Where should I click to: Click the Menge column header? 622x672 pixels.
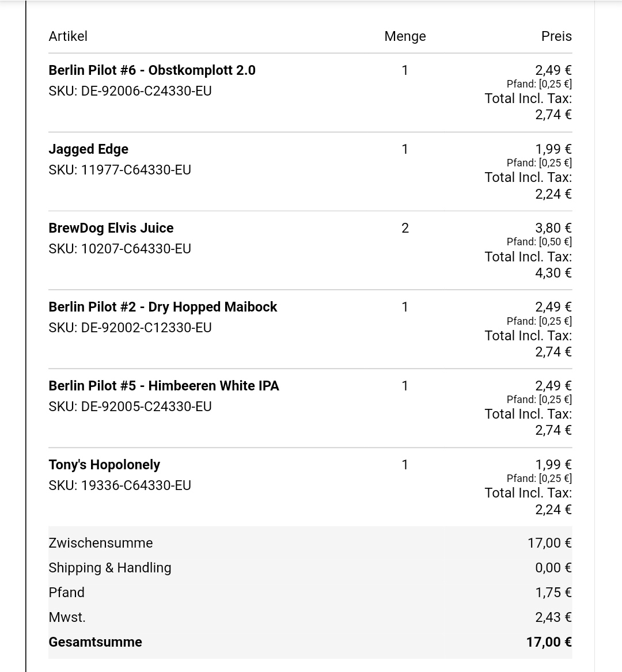pos(405,36)
